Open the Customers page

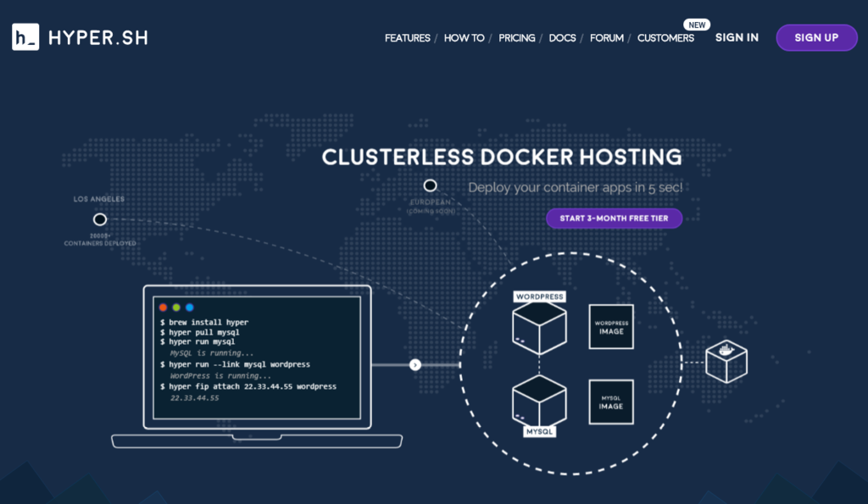[665, 38]
